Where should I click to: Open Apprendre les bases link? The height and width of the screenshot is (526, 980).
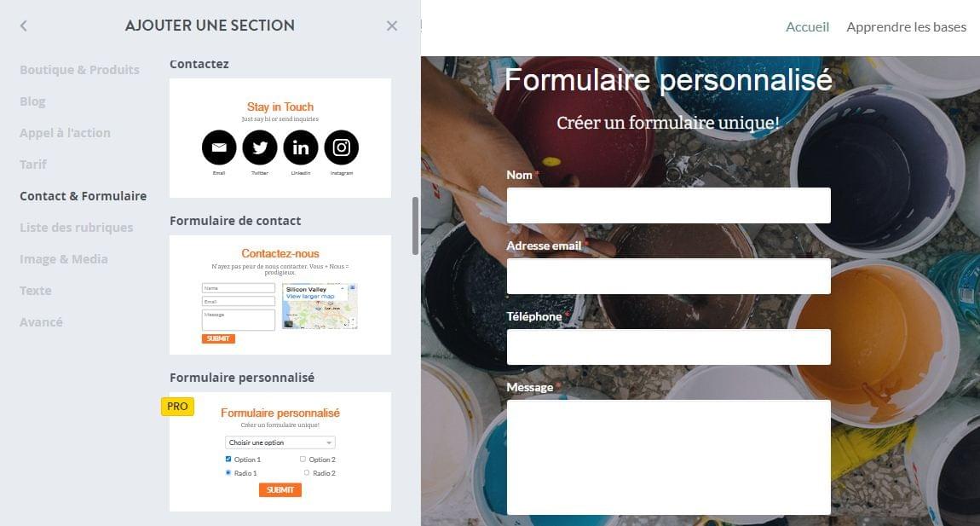pyautogui.click(x=906, y=27)
